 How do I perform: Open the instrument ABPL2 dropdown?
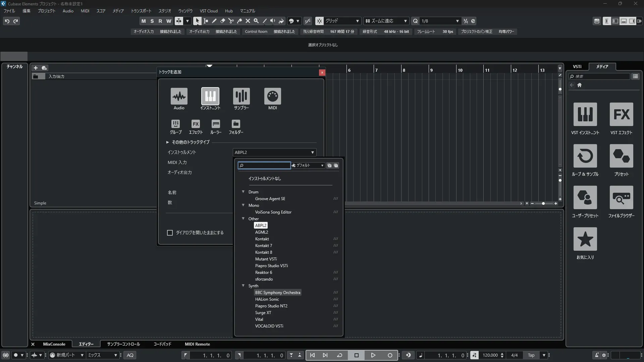274,152
